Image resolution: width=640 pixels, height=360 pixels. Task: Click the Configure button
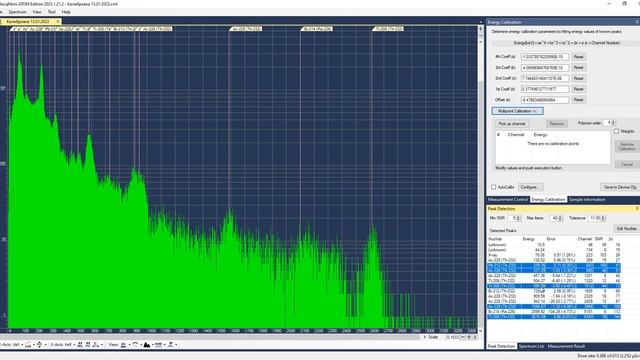click(x=530, y=187)
